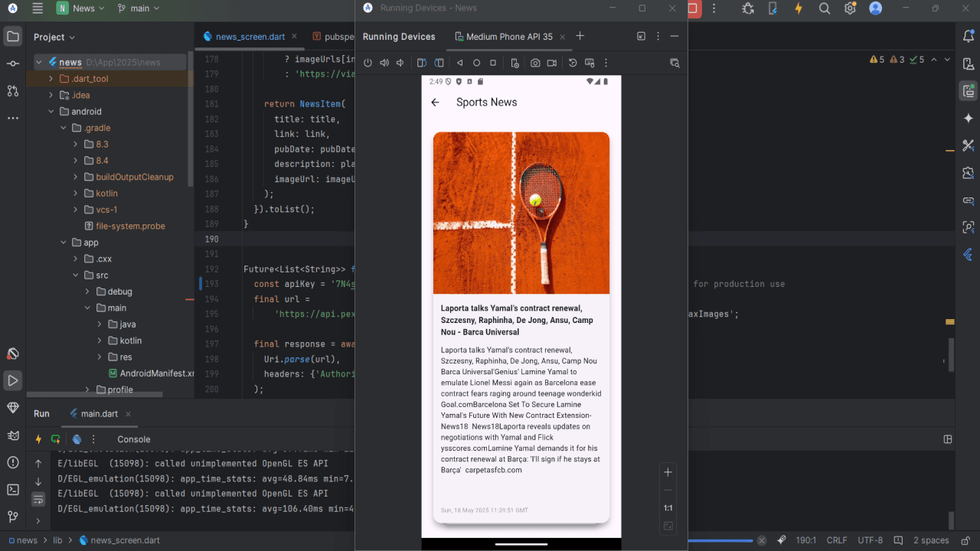
Task: Rotate the emulator screen right
Action: (439, 63)
